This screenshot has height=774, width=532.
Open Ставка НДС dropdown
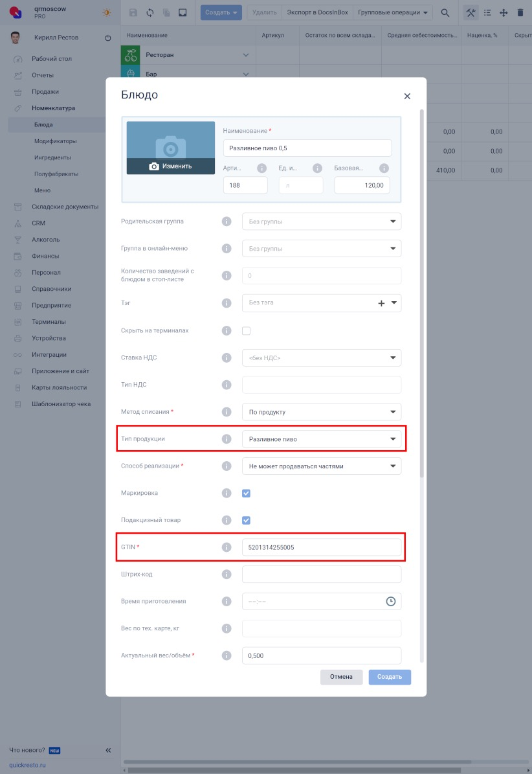(x=322, y=358)
